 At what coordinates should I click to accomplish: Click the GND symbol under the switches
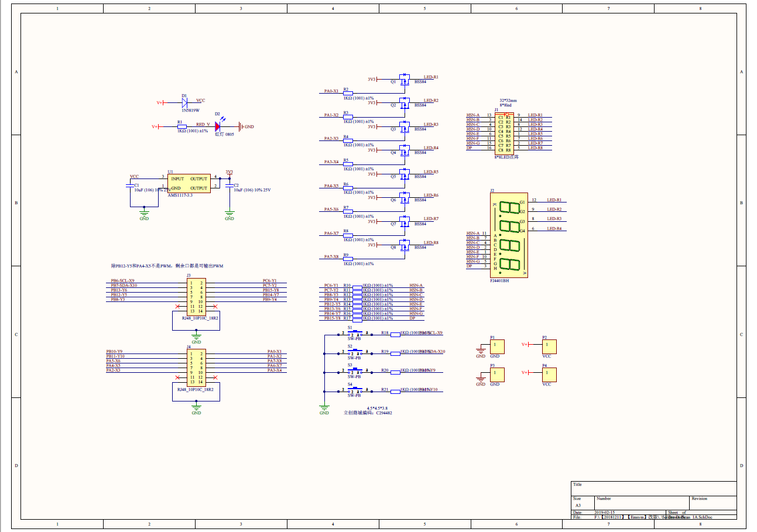pyautogui.click(x=324, y=410)
